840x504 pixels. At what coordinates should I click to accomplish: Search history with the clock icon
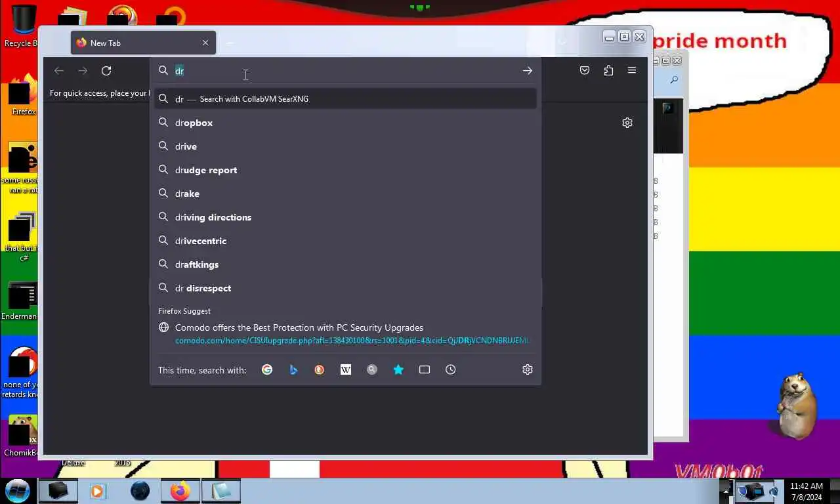tap(451, 370)
